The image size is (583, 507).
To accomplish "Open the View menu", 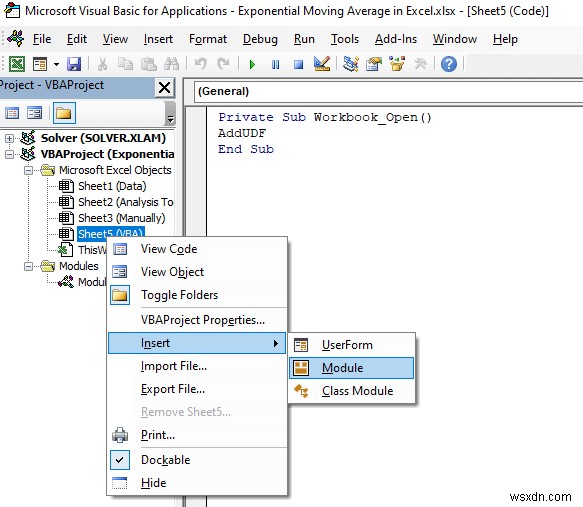I will click(x=115, y=39).
